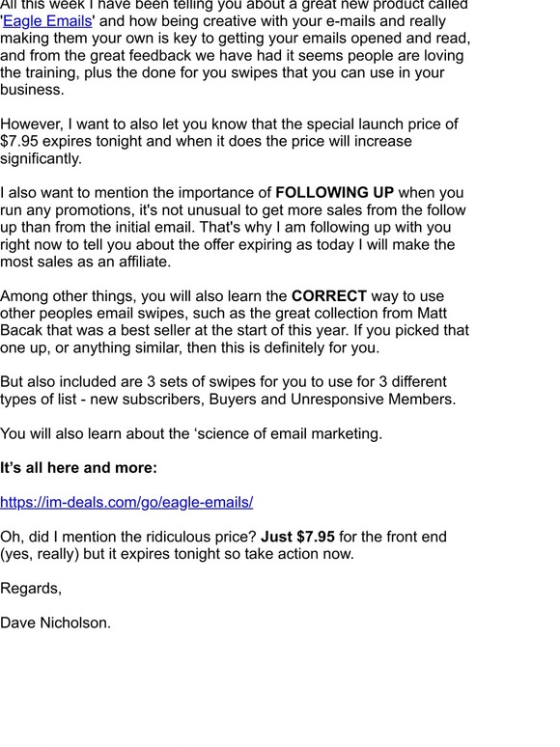Click the 'Unresponsive Members' phrase
560x747 pixels.
(x=374, y=400)
